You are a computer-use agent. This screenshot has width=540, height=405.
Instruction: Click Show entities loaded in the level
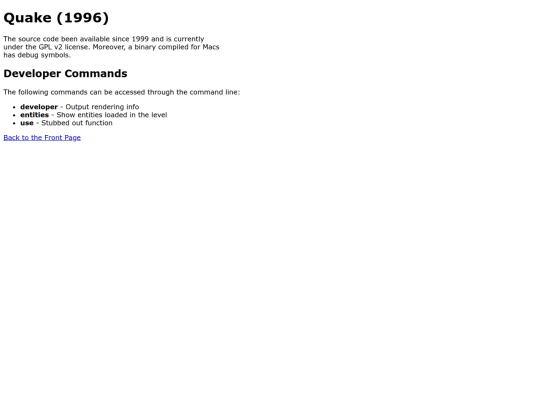(x=112, y=115)
